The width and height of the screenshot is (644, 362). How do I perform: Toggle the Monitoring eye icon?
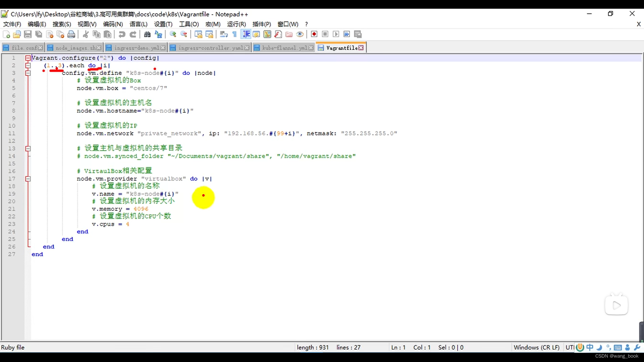(300, 34)
